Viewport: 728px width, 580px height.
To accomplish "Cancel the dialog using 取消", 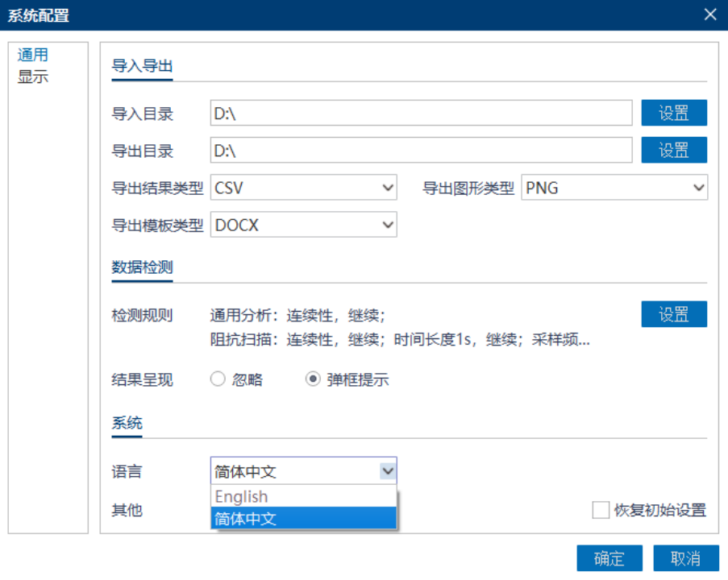I will click(686, 557).
